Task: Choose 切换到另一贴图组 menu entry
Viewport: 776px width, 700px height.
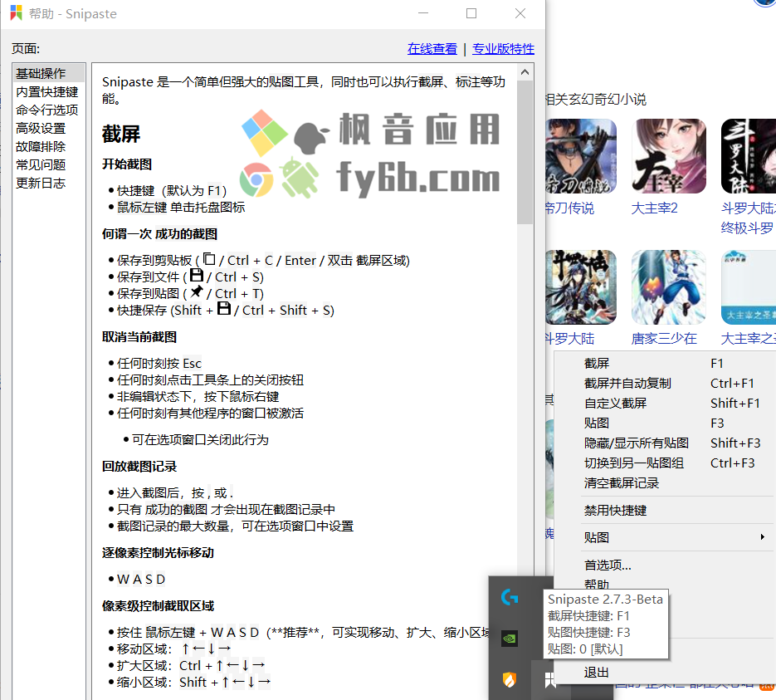Action: point(663,463)
